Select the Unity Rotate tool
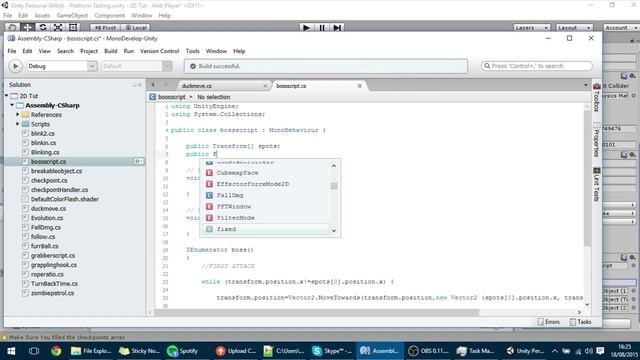 tap(42, 27)
